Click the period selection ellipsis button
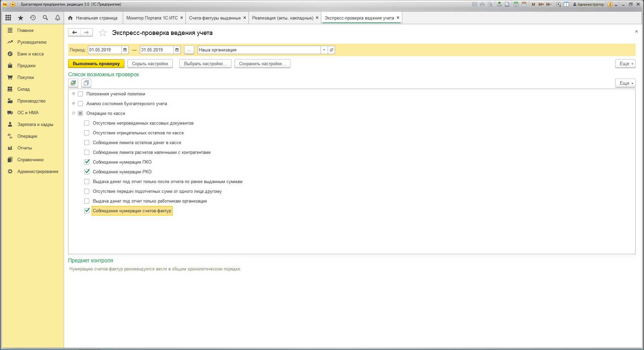The height and width of the screenshot is (350, 644). tap(189, 50)
